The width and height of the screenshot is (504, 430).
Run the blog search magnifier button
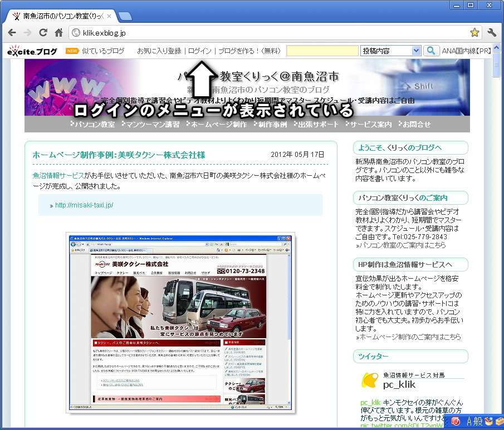[431, 51]
